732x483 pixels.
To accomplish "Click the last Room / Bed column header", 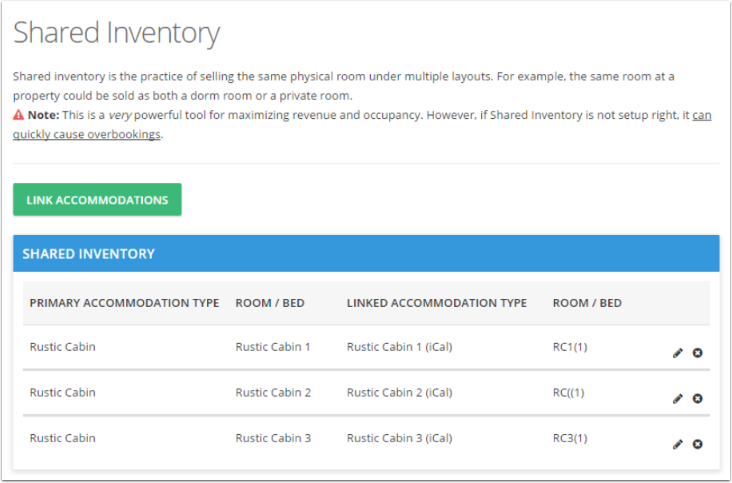I will click(x=587, y=303).
